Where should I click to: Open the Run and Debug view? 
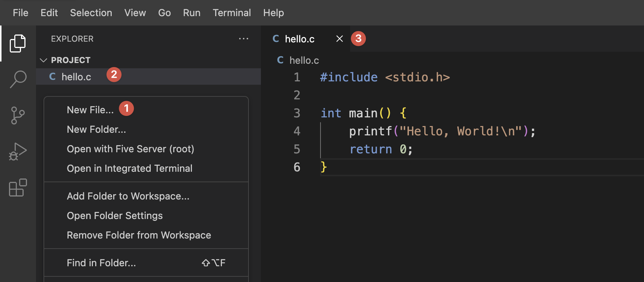(18, 151)
